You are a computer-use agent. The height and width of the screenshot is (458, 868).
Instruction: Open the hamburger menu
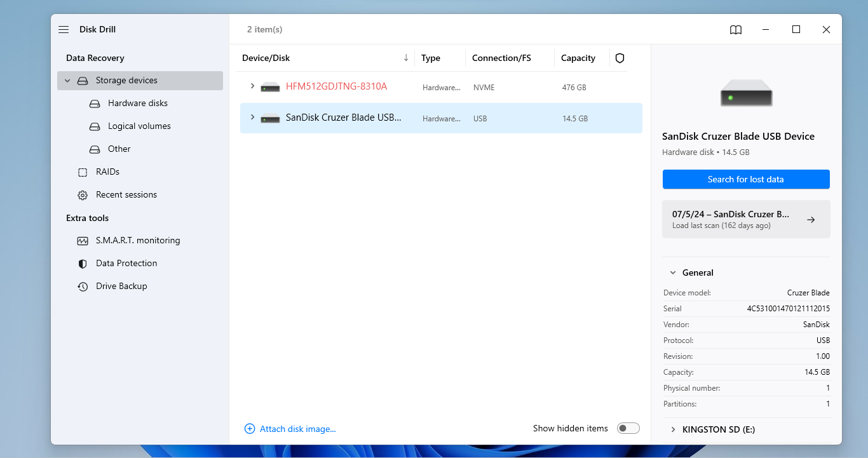pos(64,30)
